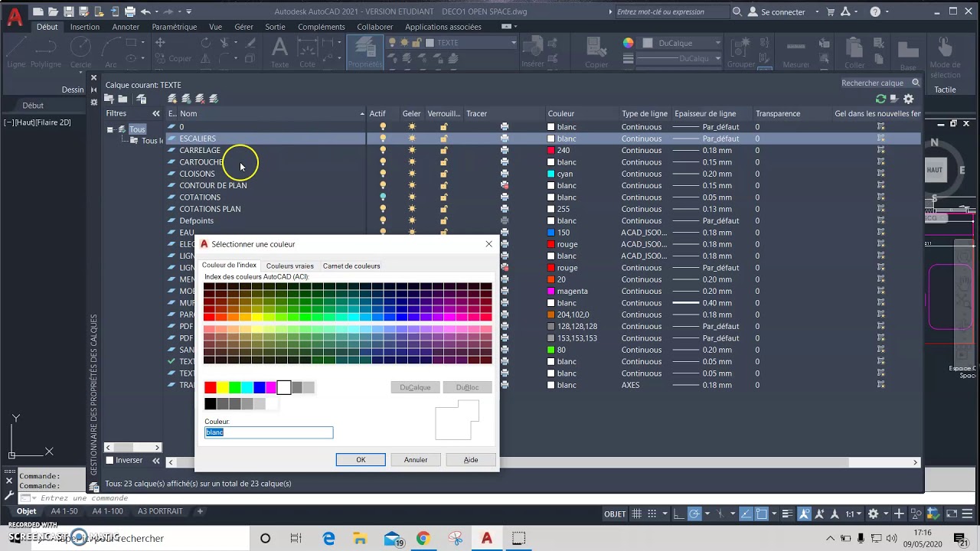The height and width of the screenshot is (551, 980).
Task: Click the set current layer icon
Action: tap(214, 99)
